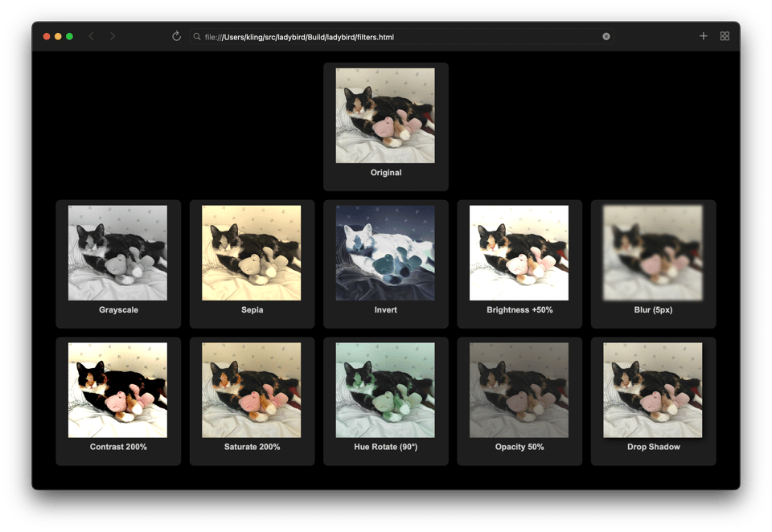Click the Brightness +50% image
Viewport: 772px width, 532px height.
click(519, 252)
